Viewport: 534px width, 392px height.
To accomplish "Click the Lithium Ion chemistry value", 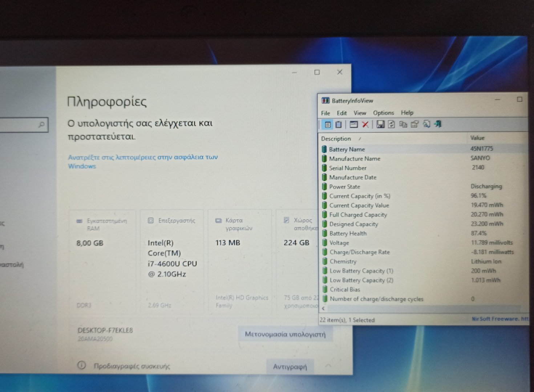I will pos(486,261).
